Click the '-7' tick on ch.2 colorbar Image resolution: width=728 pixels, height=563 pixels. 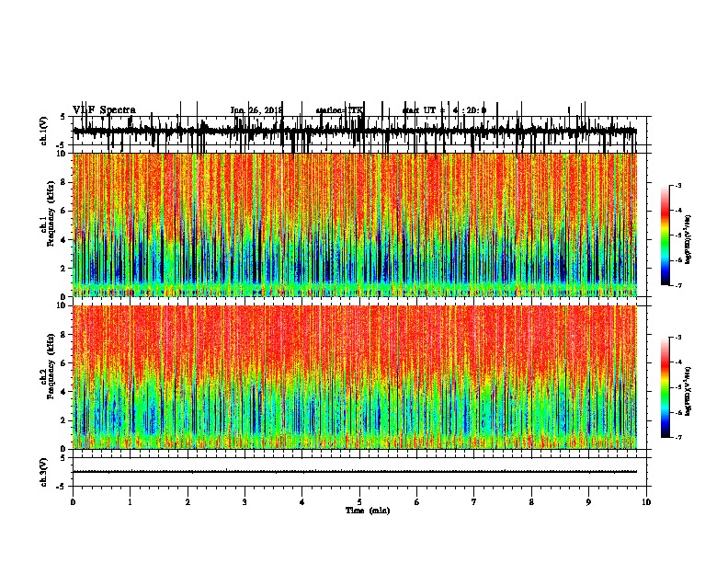tap(678, 438)
